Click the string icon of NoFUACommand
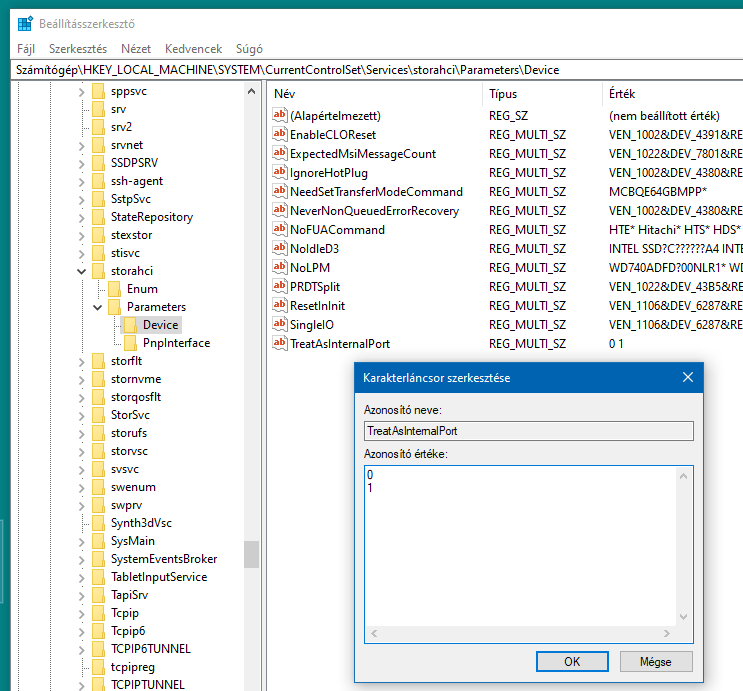Image resolution: width=743 pixels, height=691 pixels. point(280,229)
